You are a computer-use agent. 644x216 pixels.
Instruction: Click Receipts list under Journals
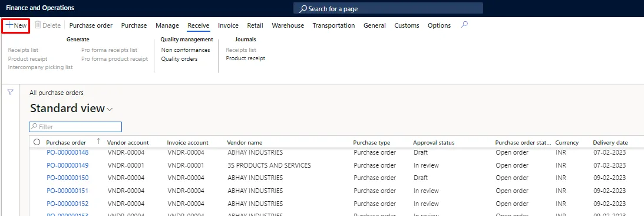241,50
